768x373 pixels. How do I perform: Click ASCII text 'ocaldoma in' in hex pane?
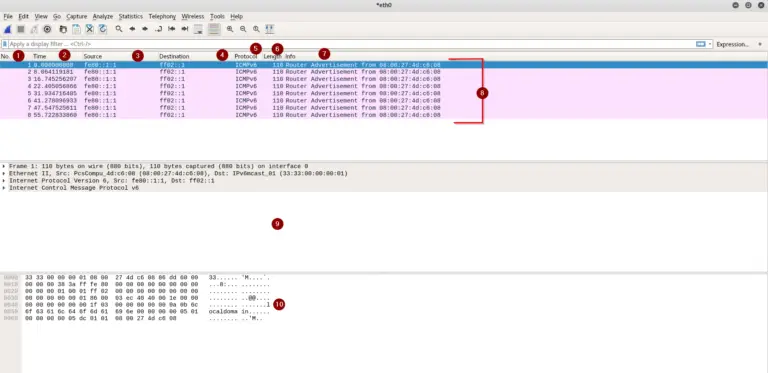coord(230,311)
